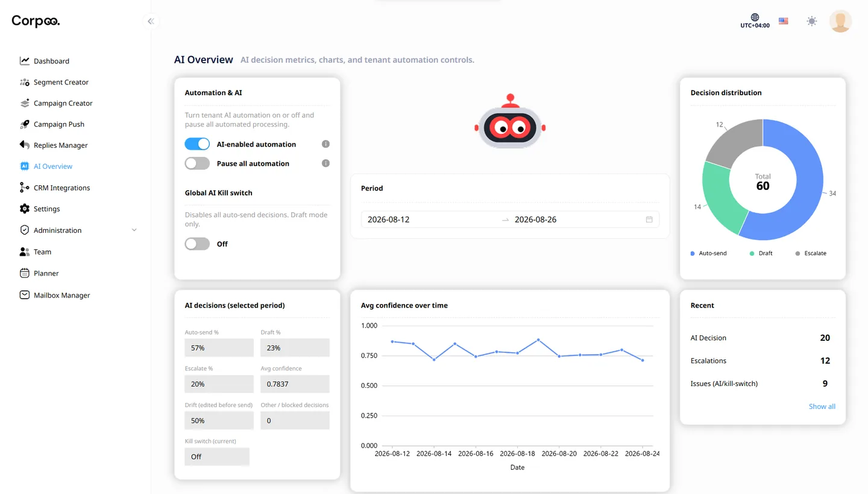This screenshot has width=868, height=494.
Task: Toggle the Auto-send legend item
Action: 709,253
